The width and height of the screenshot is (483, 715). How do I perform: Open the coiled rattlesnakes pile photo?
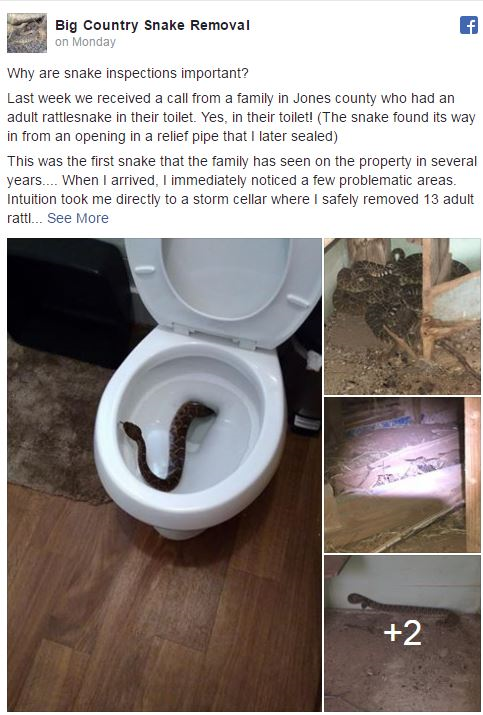(402, 316)
